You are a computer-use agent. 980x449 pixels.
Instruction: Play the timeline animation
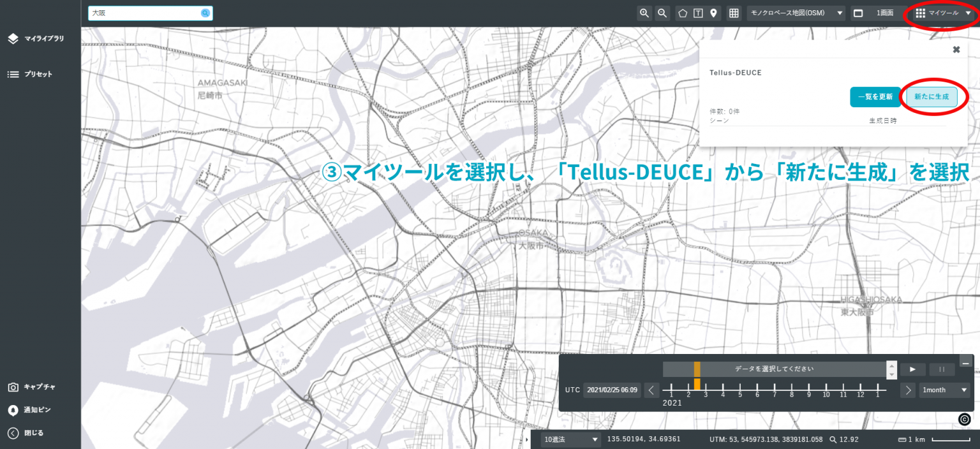pyautogui.click(x=913, y=369)
